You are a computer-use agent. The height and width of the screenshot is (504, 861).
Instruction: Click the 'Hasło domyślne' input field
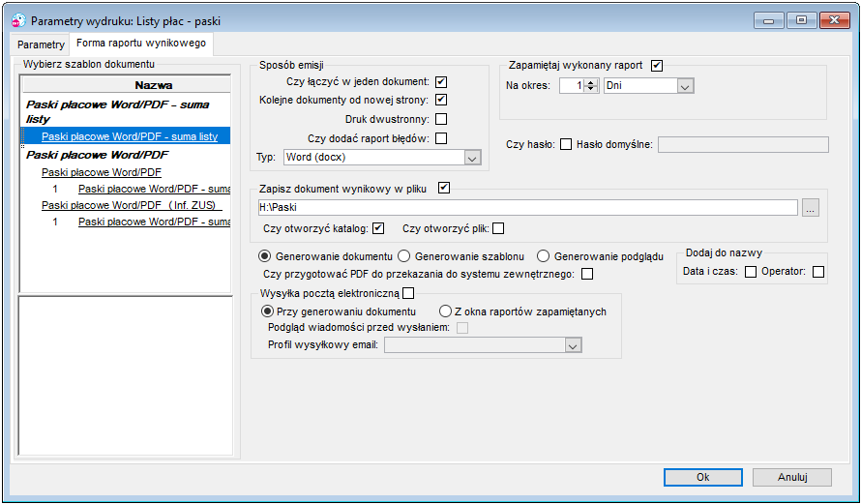(743, 144)
